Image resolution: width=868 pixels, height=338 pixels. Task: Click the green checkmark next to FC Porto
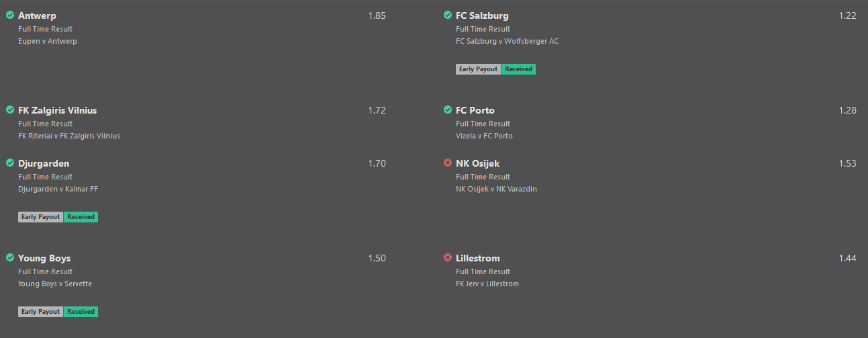coord(448,110)
